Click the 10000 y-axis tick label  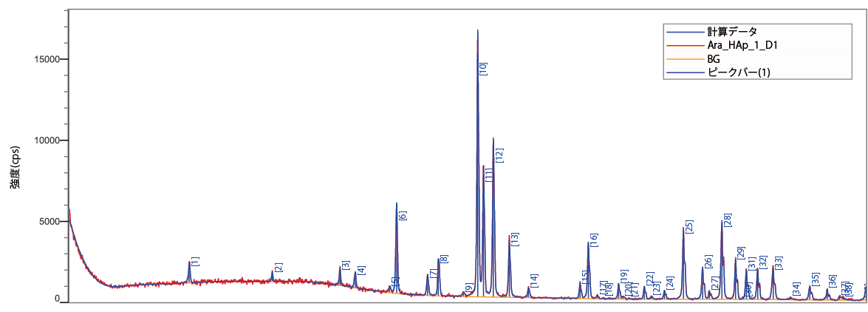pos(49,140)
